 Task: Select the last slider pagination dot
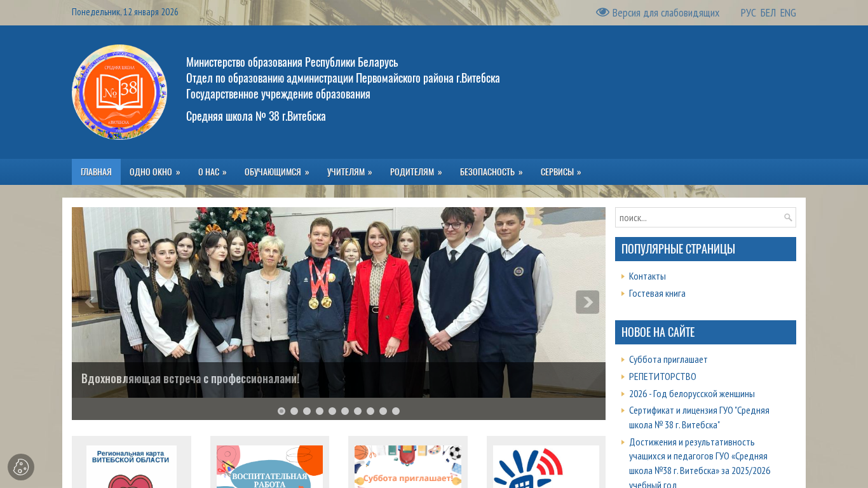396,411
